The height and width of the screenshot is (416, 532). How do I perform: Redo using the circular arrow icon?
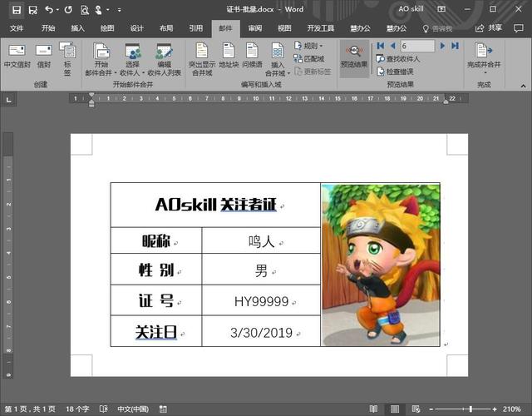click(x=68, y=10)
